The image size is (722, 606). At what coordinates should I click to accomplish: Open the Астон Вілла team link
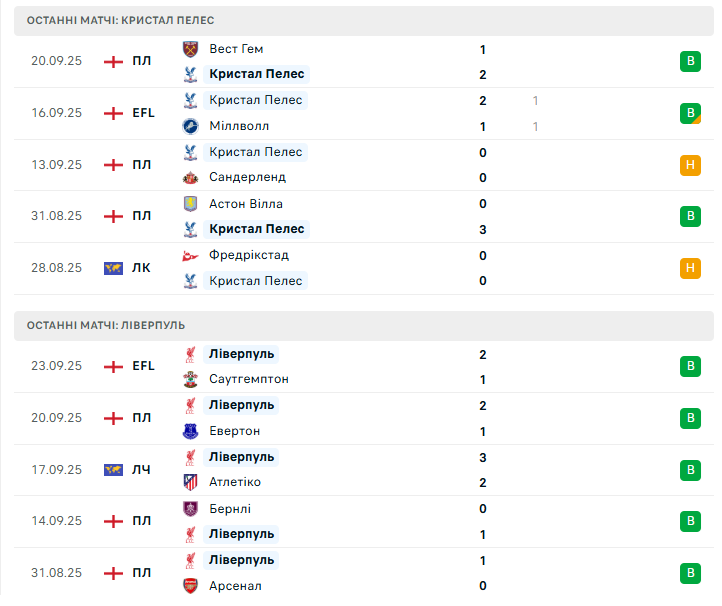(x=245, y=203)
